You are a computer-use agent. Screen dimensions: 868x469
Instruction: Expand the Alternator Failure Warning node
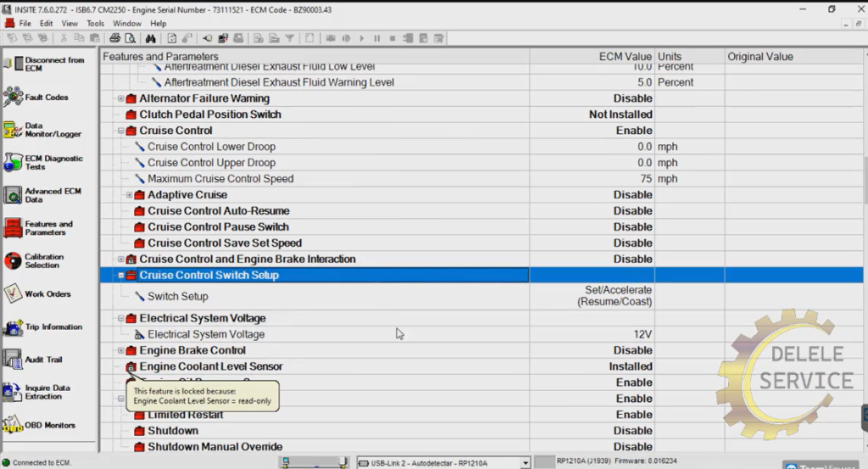click(x=121, y=99)
